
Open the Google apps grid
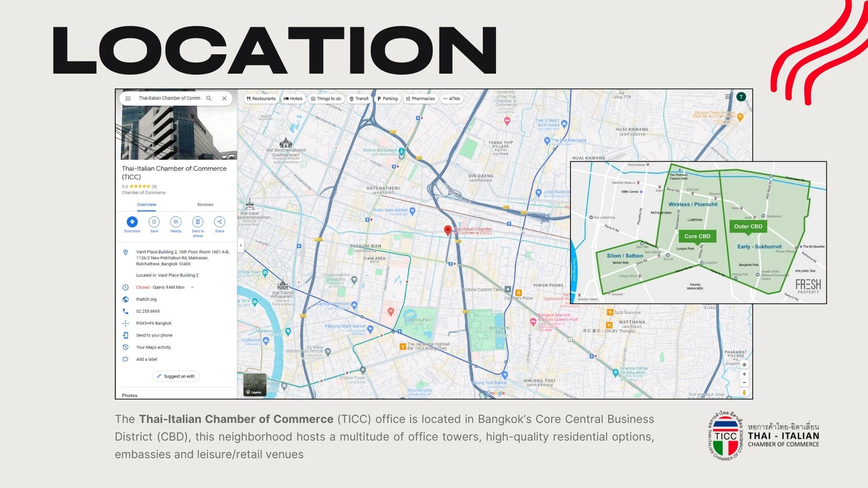pyautogui.click(x=728, y=97)
